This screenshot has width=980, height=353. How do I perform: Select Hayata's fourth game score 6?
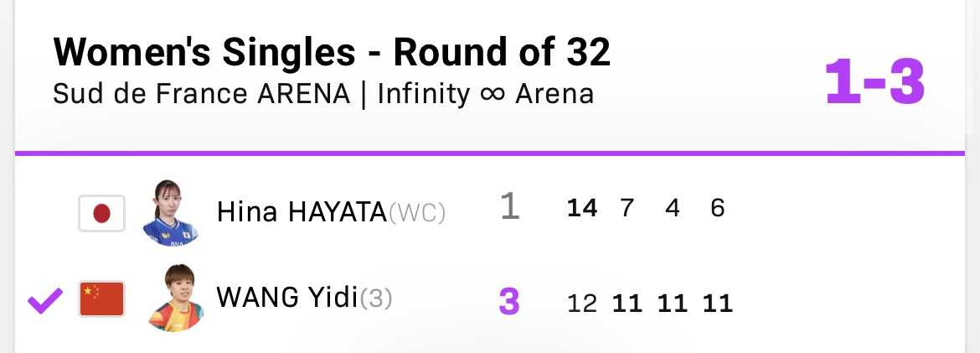click(718, 208)
